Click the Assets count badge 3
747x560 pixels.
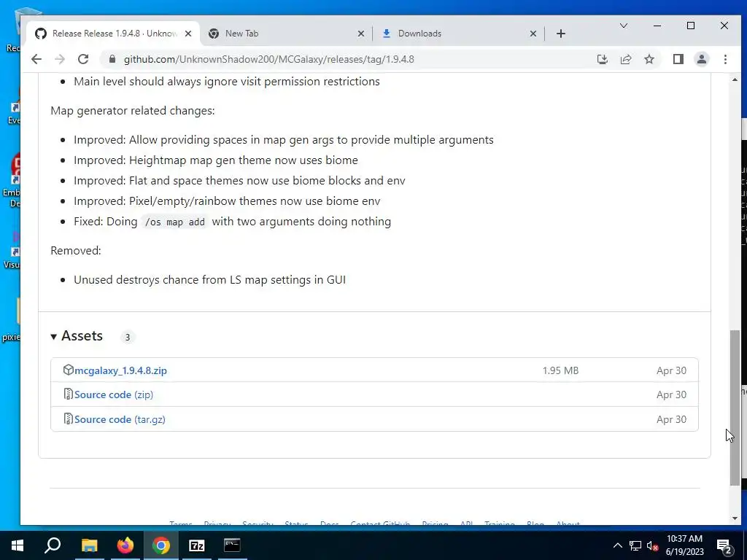pyautogui.click(x=127, y=337)
